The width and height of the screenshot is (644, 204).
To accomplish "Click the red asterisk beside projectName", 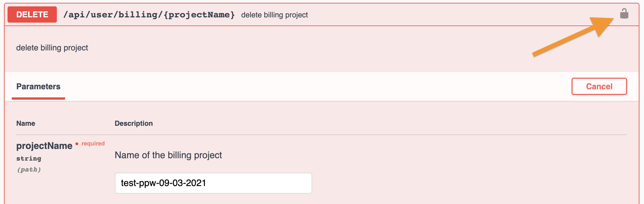I will 77,144.
